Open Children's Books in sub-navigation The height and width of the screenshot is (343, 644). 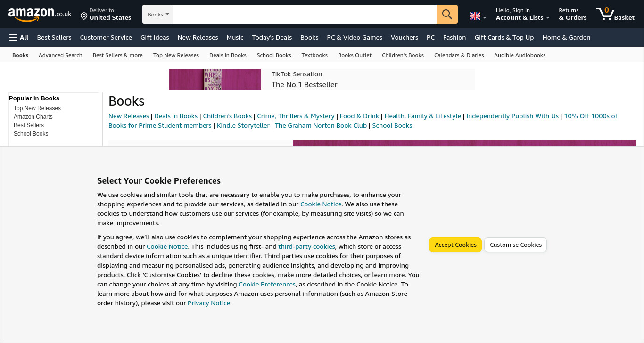[x=403, y=55]
